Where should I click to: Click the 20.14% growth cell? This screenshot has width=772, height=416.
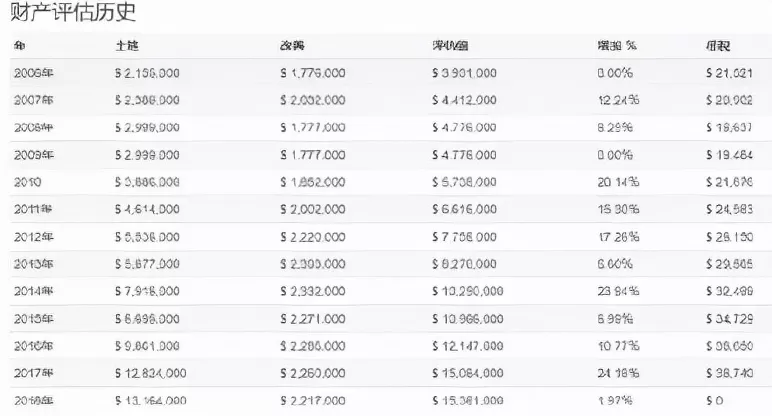click(618, 182)
